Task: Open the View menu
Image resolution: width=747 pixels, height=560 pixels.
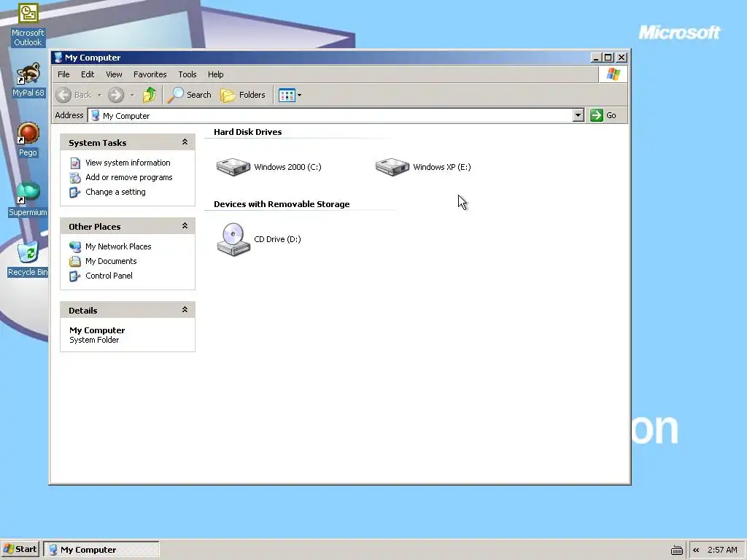Action: click(x=114, y=74)
